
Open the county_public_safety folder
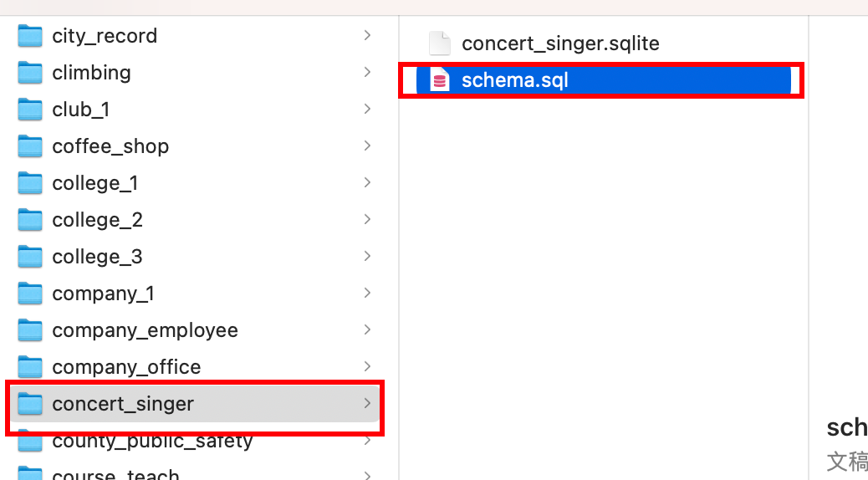pos(152,442)
